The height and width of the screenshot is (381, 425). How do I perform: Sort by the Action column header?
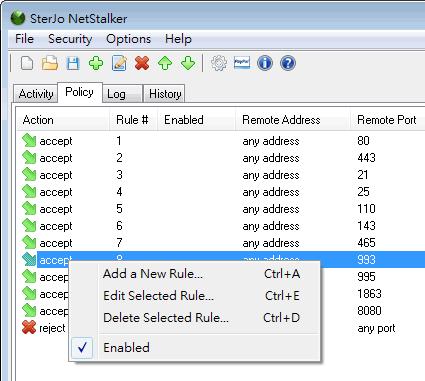(63, 120)
